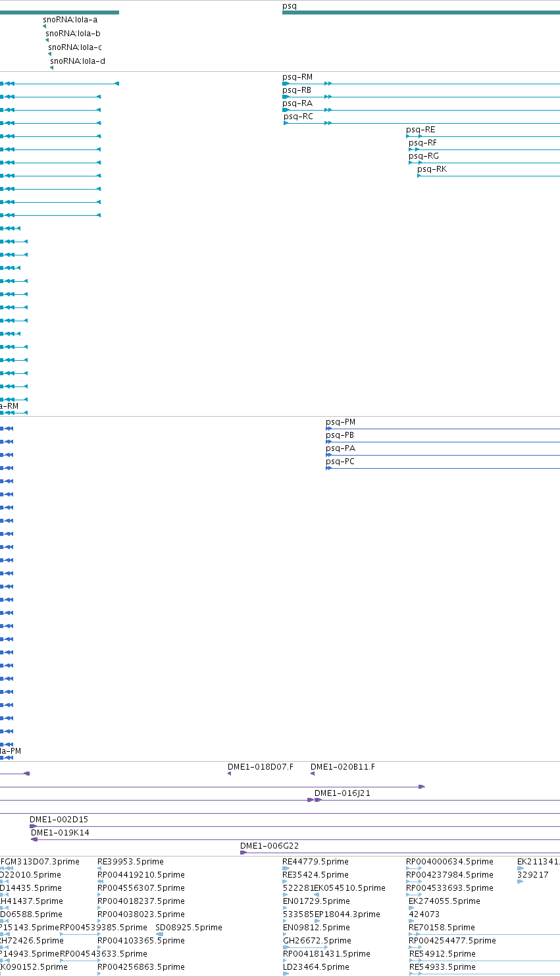Open the RP004533693.5prime EST label

[449, 888]
